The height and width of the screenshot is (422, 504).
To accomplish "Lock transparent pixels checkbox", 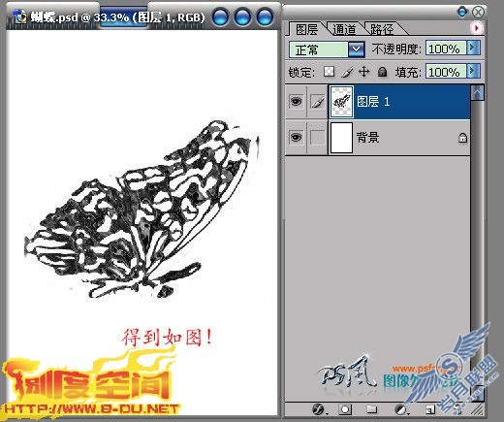I will click(329, 72).
